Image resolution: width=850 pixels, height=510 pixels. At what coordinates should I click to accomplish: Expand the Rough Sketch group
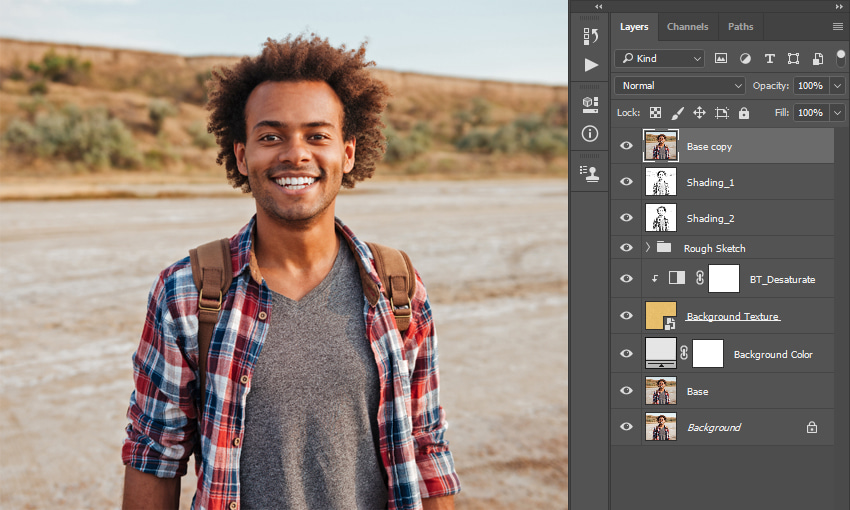647,248
